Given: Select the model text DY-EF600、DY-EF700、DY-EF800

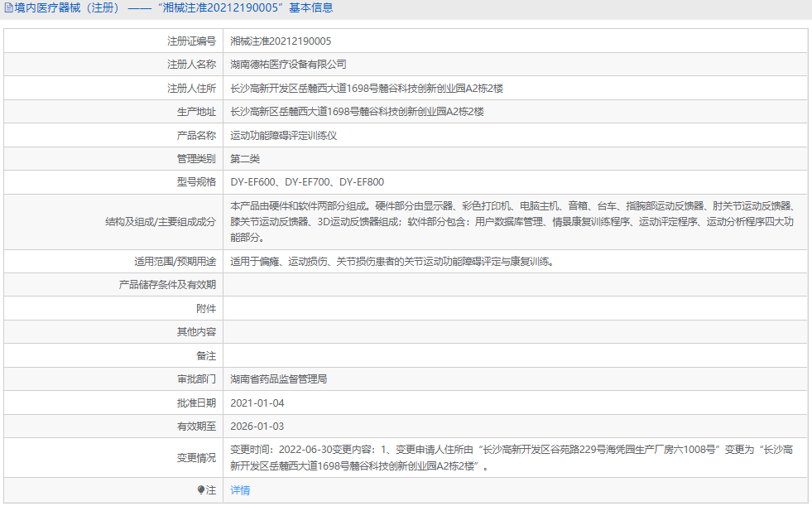Looking at the screenshot, I should 308,182.
